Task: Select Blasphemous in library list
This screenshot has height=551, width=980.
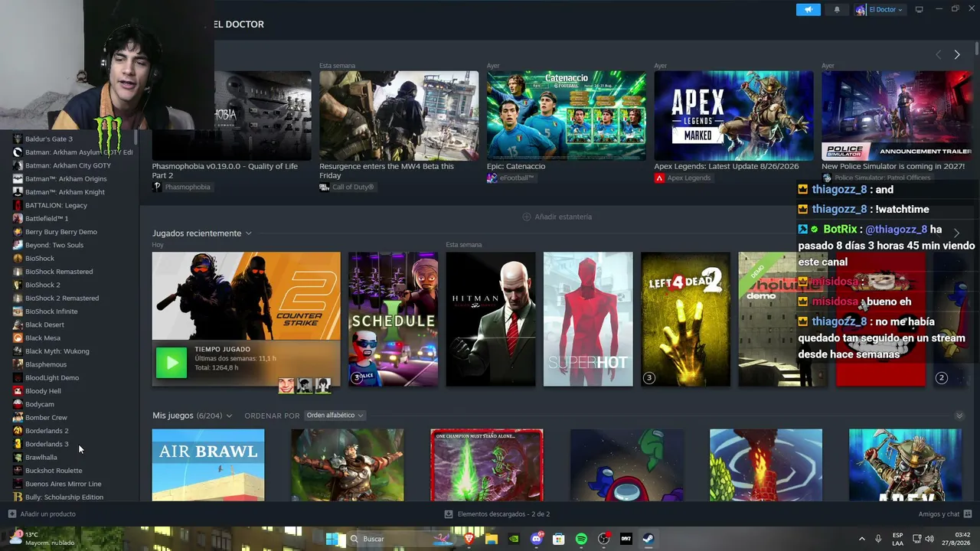Action: click(46, 364)
